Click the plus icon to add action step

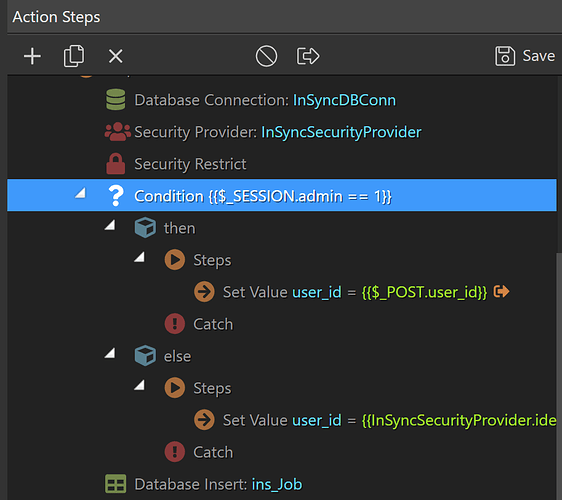[32, 56]
